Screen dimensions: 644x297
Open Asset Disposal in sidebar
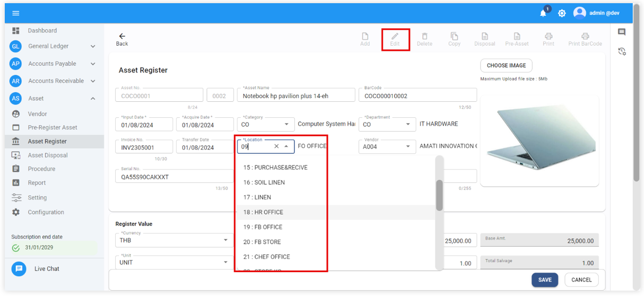(x=48, y=155)
